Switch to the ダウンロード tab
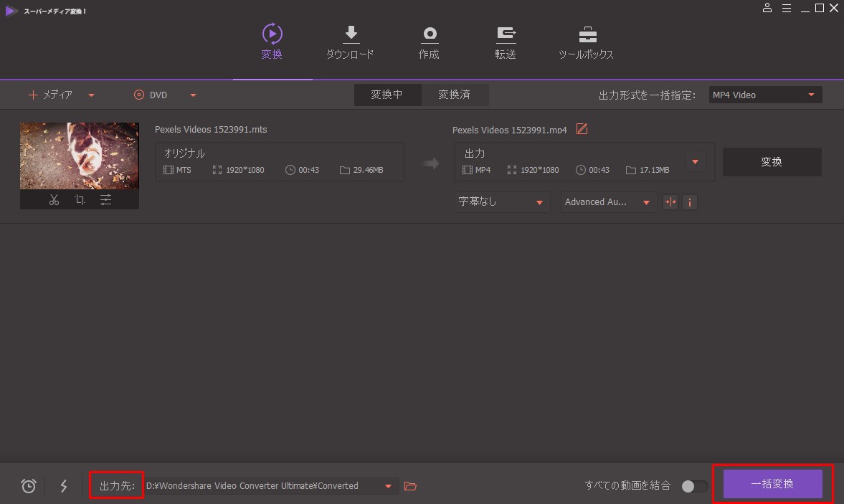The width and height of the screenshot is (844, 504). tap(350, 43)
